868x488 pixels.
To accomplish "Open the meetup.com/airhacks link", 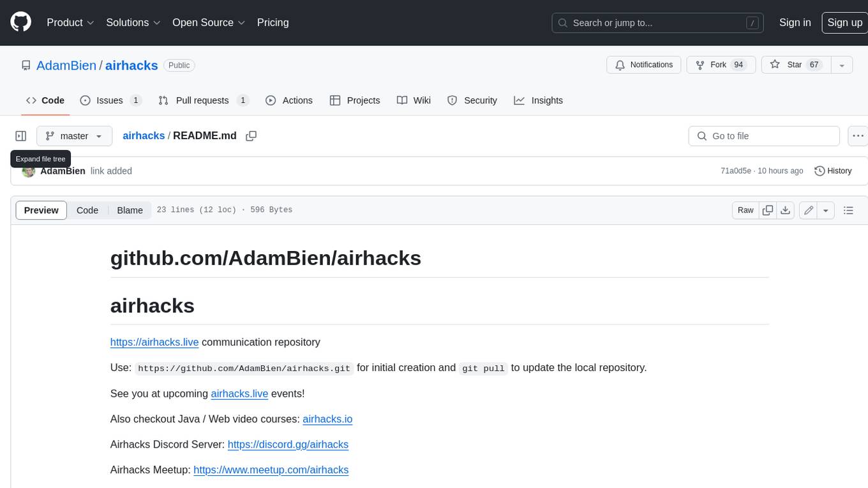I will [271, 470].
